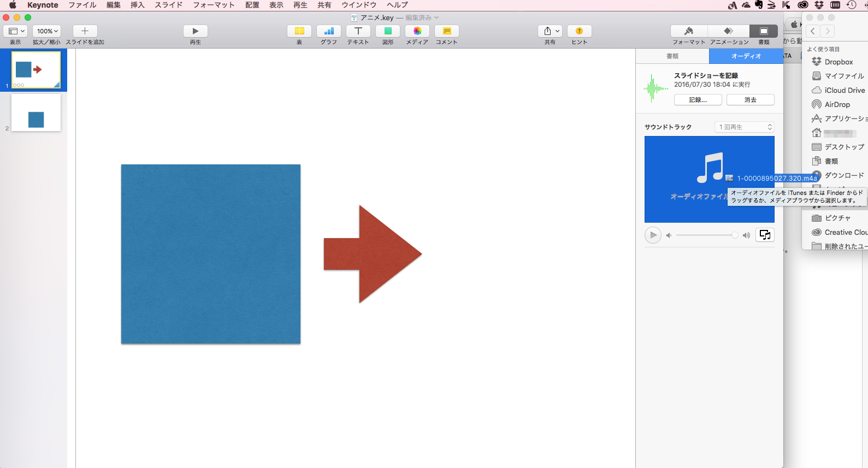Screen dimensions: 868x468
Task: Click the 消去 button to clear recording
Action: point(750,100)
